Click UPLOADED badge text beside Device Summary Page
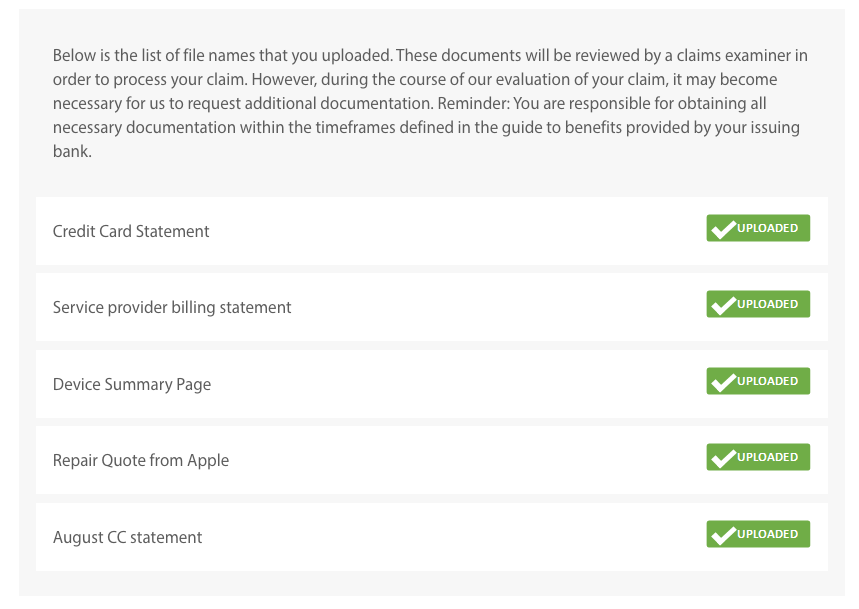The image size is (859, 609). click(x=768, y=381)
